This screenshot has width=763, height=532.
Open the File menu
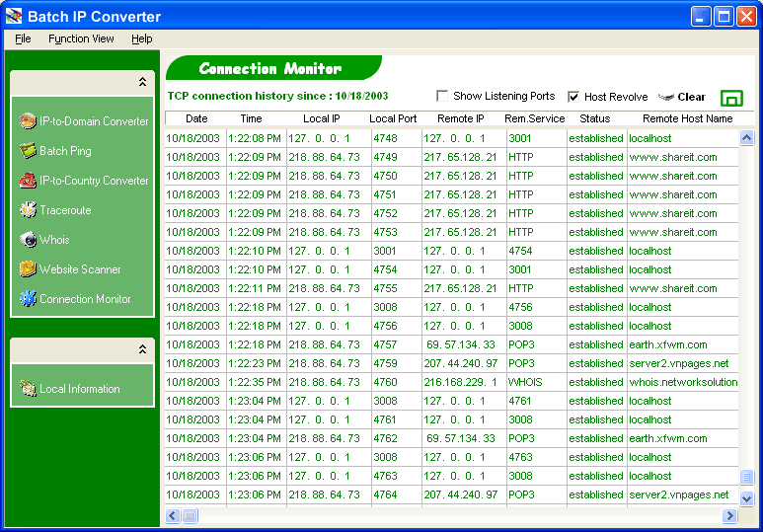pyautogui.click(x=23, y=38)
